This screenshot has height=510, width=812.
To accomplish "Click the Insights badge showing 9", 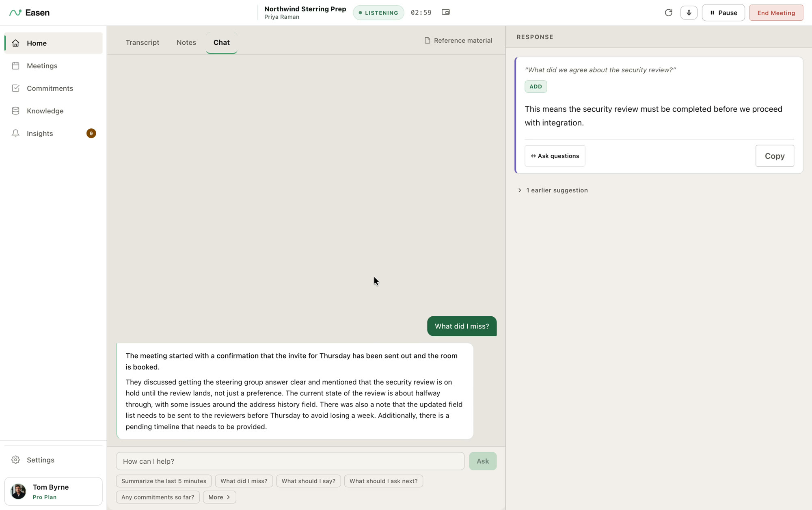I will coord(91,133).
